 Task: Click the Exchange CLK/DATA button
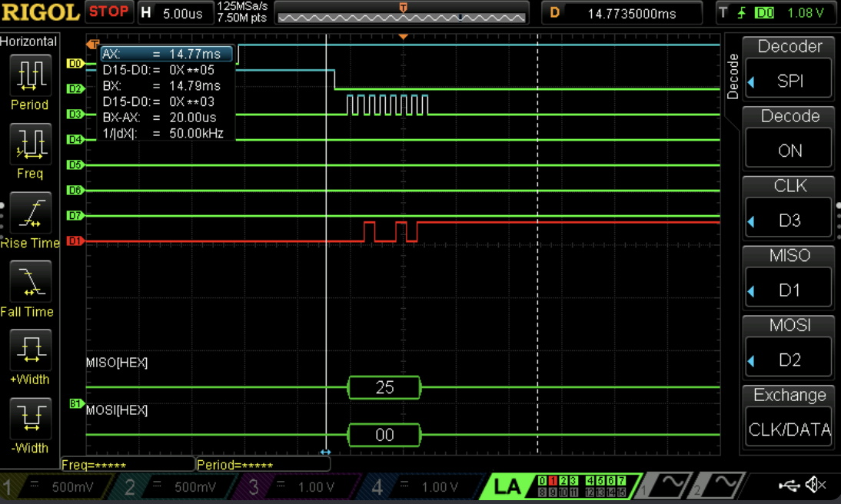789,417
